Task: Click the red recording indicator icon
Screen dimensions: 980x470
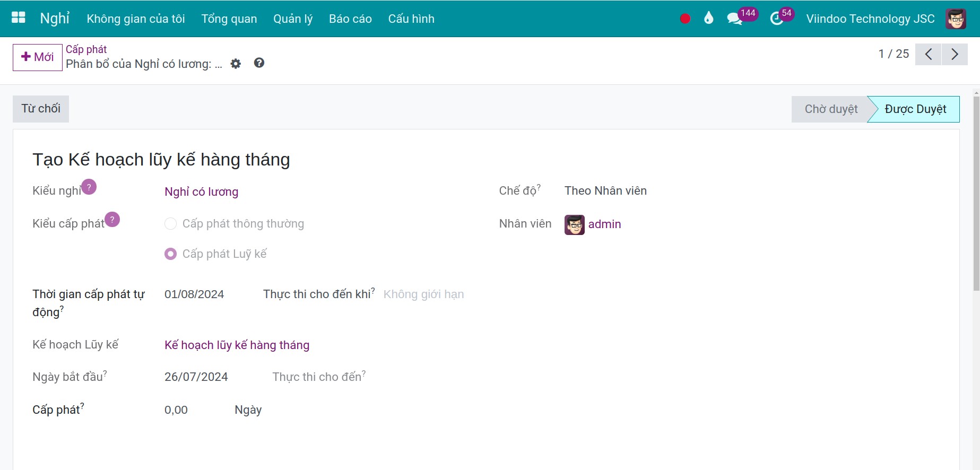Action: point(685,19)
